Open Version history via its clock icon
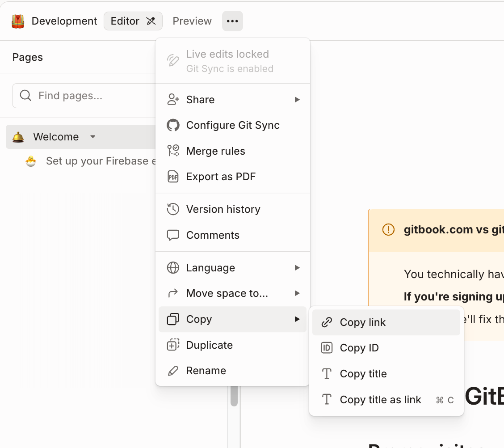 tap(173, 209)
